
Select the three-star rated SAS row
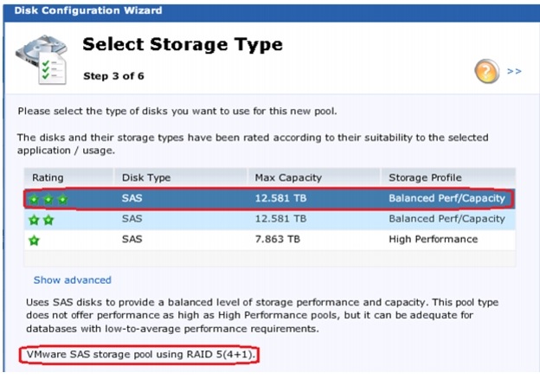click(x=270, y=198)
